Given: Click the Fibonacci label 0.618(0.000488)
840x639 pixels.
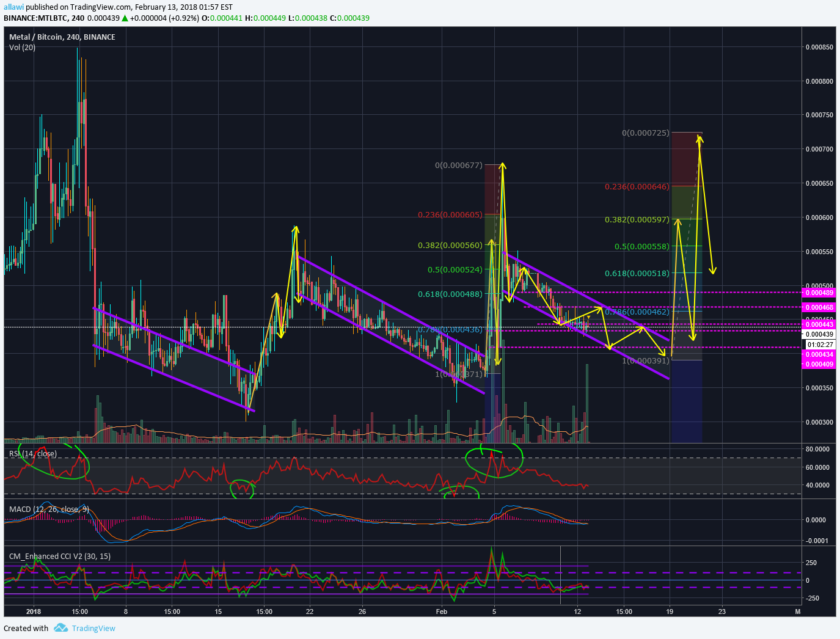Looking at the screenshot, I should (x=450, y=294).
